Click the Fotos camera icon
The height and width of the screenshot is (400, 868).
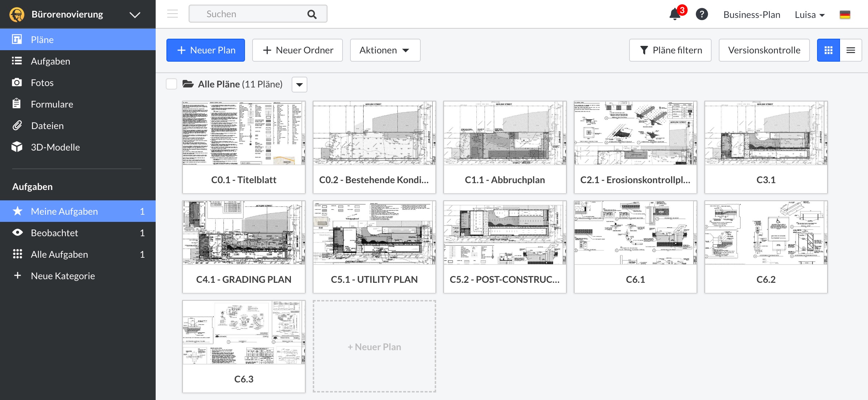[17, 82]
